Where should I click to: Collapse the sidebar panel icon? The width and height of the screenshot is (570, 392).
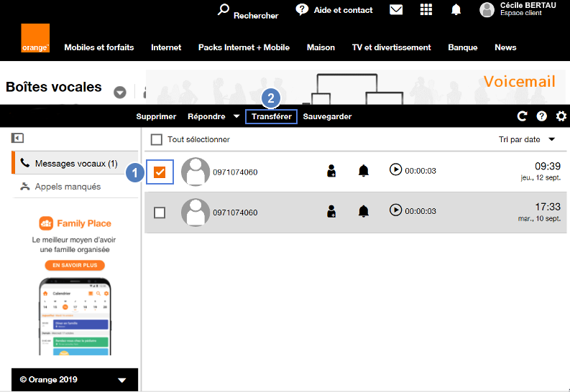pyautogui.click(x=17, y=138)
